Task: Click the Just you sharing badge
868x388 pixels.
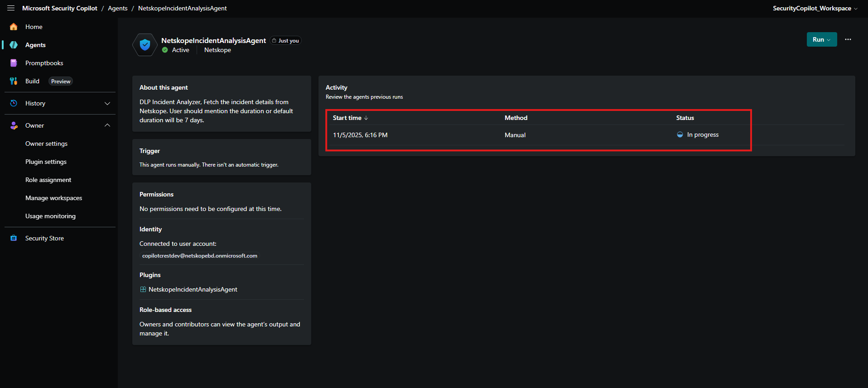Action: point(286,41)
